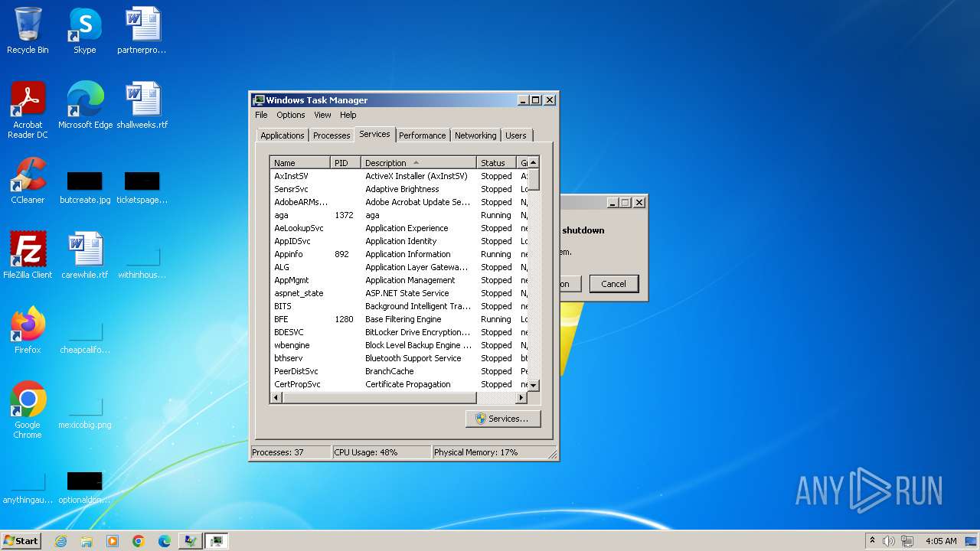Open Internet Explorer from taskbar
This screenshot has height=551, width=980.
tap(60, 541)
